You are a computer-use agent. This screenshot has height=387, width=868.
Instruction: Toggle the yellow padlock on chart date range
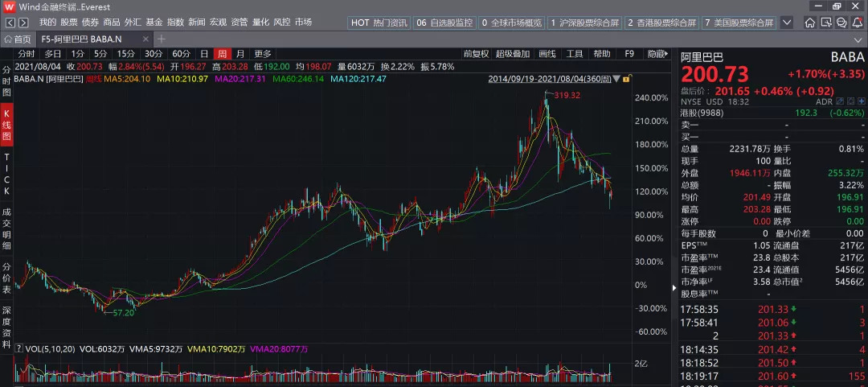[x=626, y=80]
